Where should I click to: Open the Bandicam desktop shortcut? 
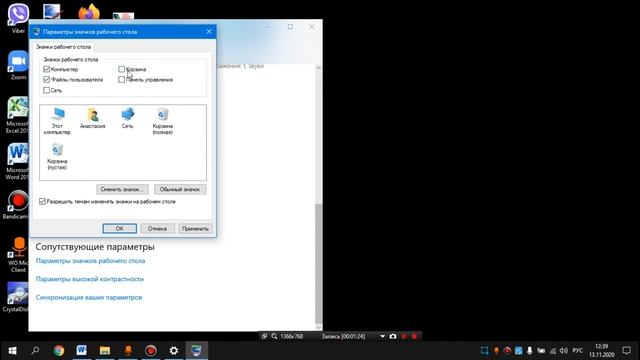click(x=16, y=205)
